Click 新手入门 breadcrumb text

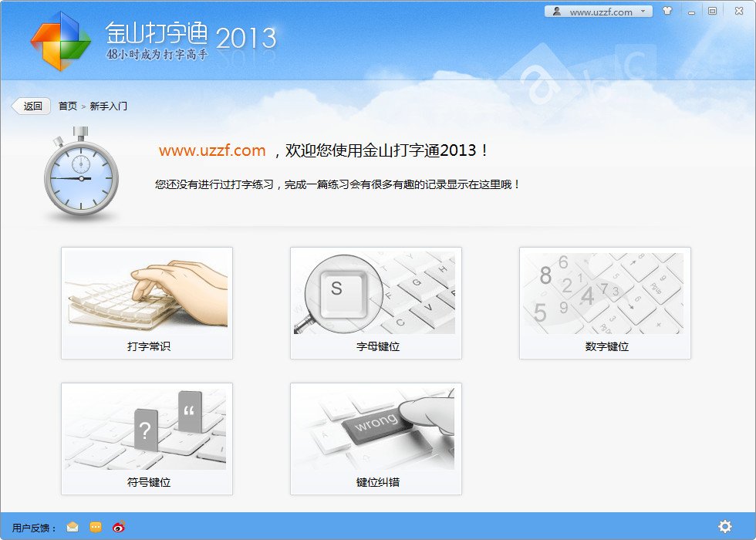pyautogui.click(x=109, y=106)
